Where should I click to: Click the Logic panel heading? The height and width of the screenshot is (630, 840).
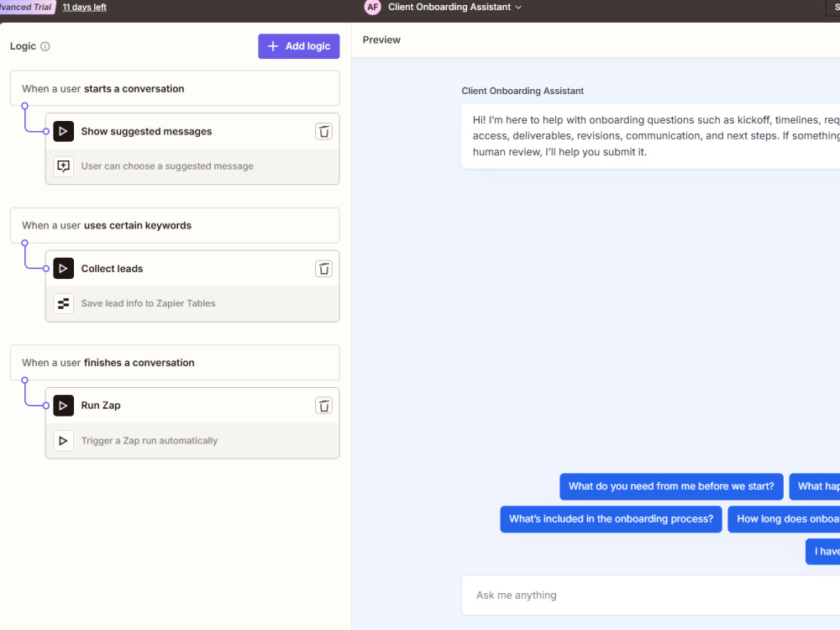point(23,46)
